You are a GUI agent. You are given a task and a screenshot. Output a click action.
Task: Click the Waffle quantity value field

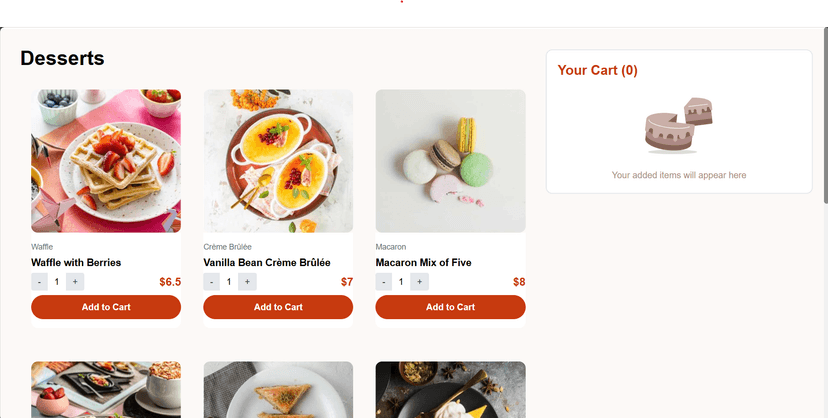[x=57, y=282]
